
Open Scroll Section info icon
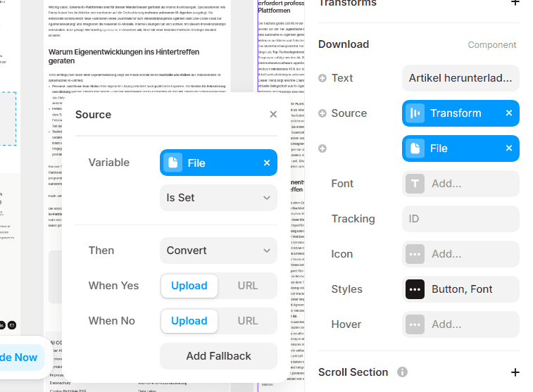tap(402, 372)
